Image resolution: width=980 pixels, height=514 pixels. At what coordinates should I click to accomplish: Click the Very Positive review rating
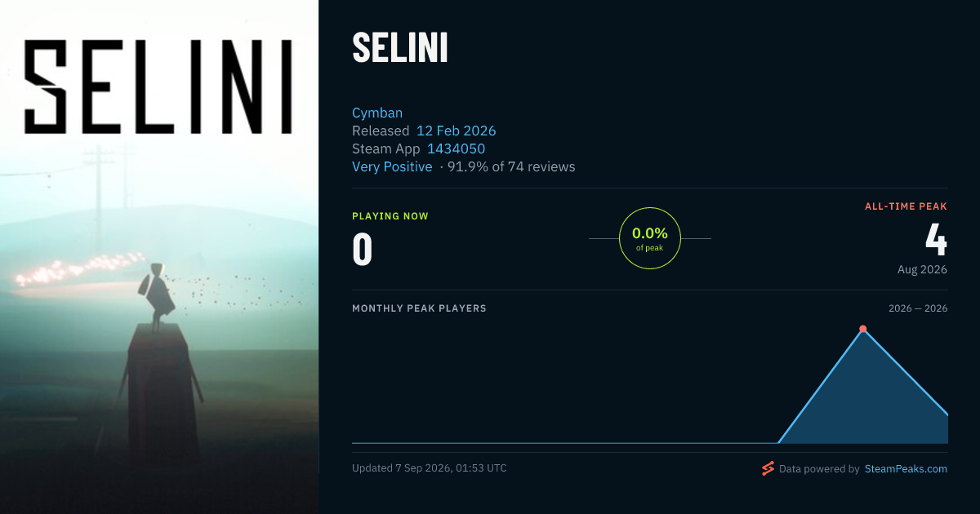pyautogui.click(x=392, y=166)
